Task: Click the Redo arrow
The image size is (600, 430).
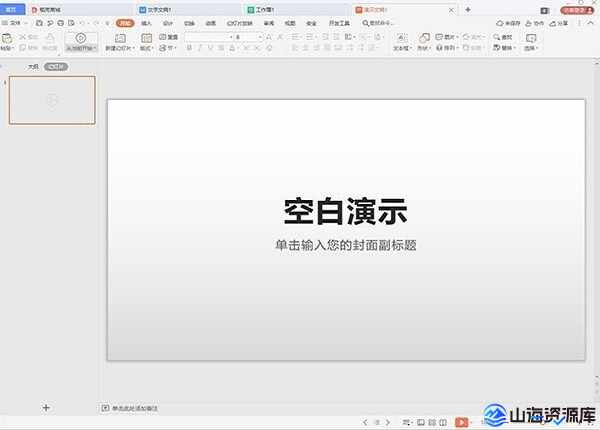Action: click(x=96, y=23)
